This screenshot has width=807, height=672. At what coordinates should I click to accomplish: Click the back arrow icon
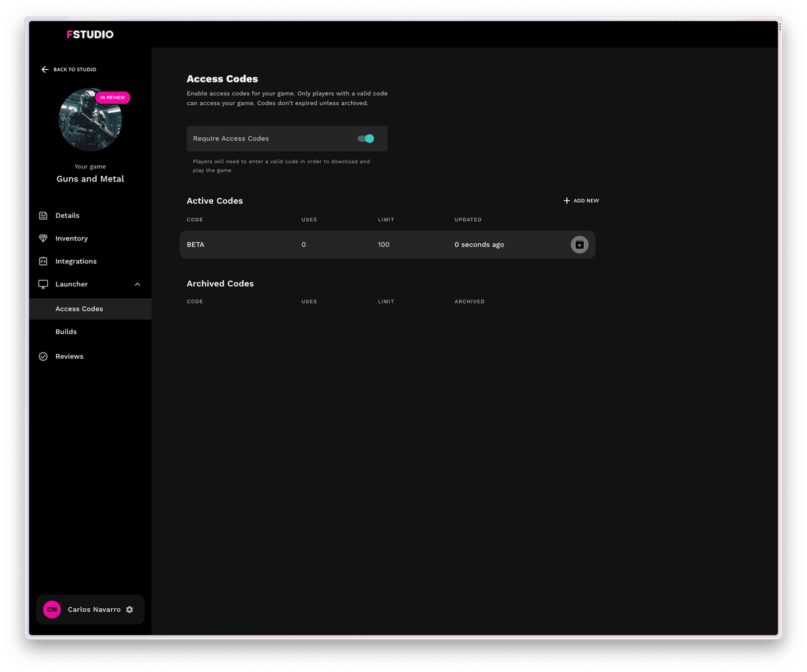coord(45,69)
